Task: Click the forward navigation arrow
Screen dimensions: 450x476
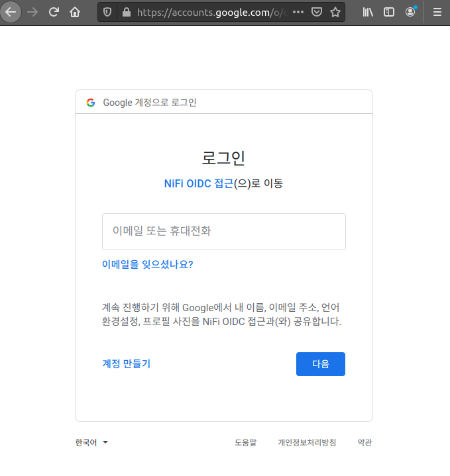Action: pos(32,12)
